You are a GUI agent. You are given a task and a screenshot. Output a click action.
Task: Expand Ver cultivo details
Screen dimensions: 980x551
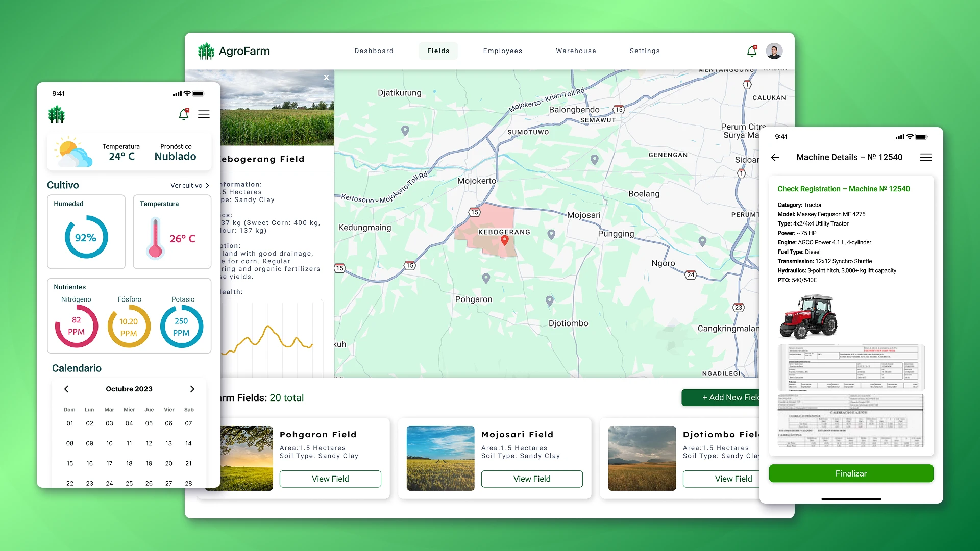tap(189, 185)
